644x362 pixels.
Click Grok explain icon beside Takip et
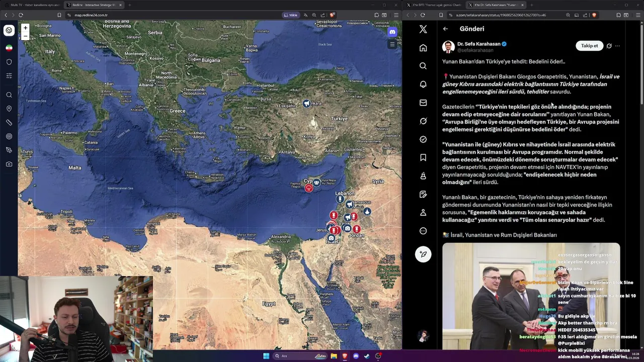click(x=609, y=46)
